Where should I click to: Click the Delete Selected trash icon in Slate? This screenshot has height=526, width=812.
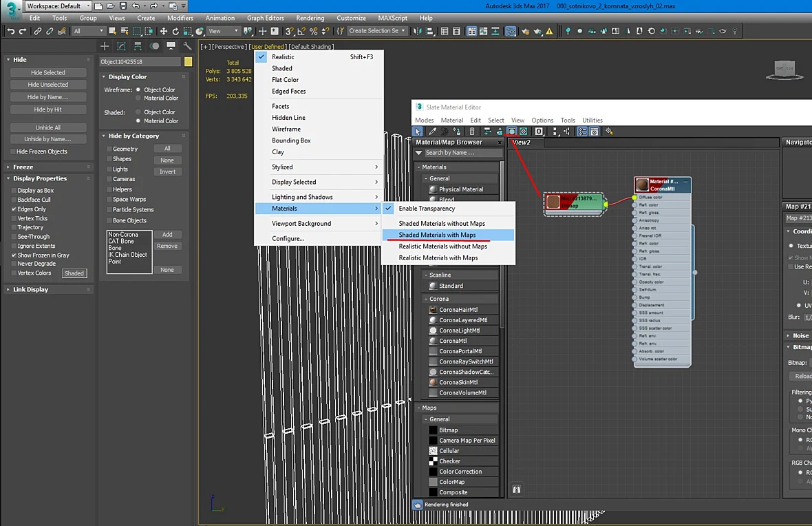pyautogui.click(x=472, y=131)
